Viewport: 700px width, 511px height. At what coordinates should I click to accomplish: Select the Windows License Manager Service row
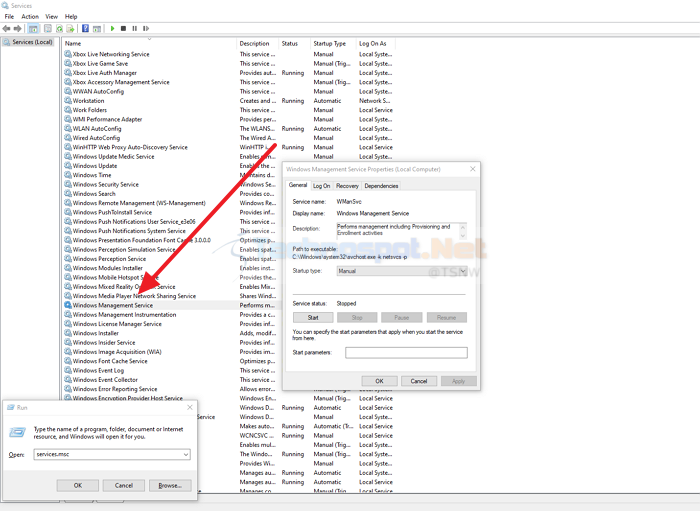point(170,324)
